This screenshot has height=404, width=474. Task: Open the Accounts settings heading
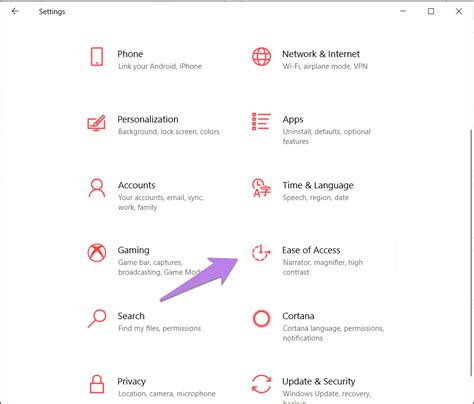pyautogui.click(x=137, y=185)
